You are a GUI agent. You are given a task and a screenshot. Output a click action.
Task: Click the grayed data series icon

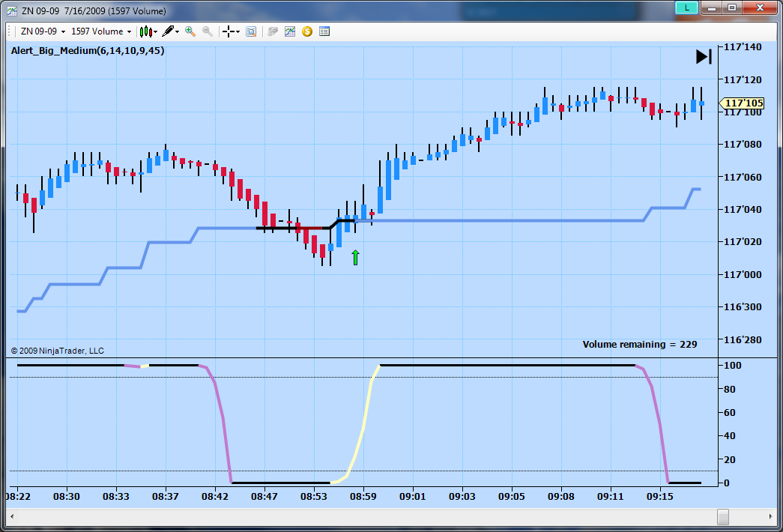coord(272,31)
